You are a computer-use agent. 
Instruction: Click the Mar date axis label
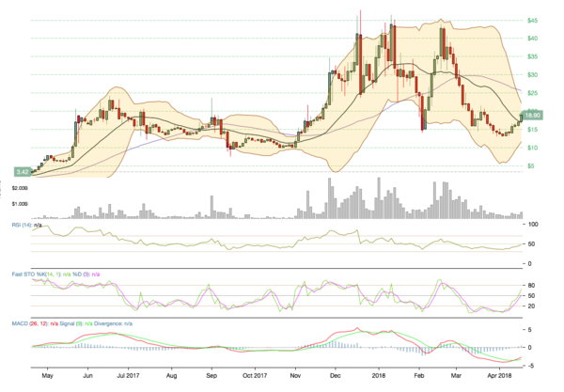pos(456,376)
